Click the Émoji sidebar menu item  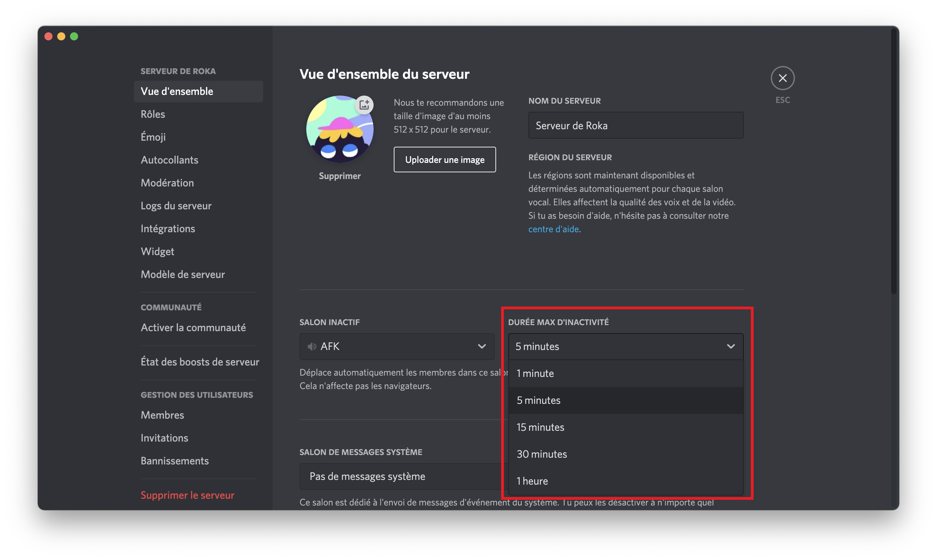pos(152,137)
